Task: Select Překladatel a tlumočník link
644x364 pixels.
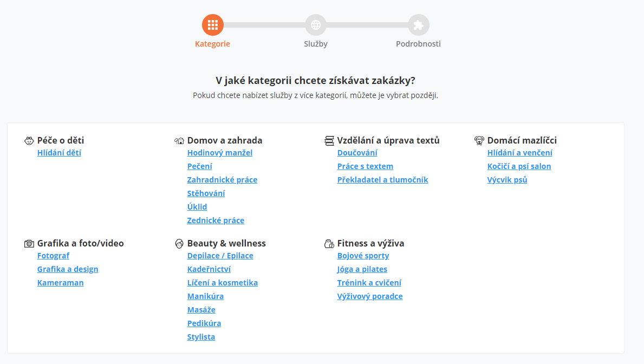Action: (x=382, y=180)
